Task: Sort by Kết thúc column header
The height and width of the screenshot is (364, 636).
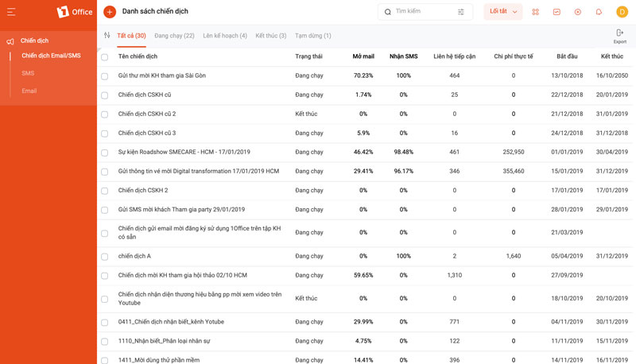Action: coord(612,56)
